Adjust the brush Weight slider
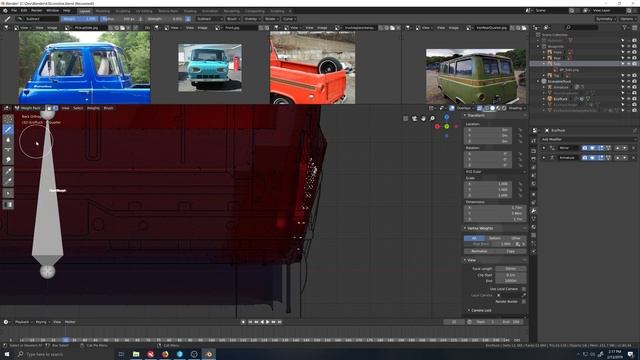The height and width of the screenshot is (360, 640). coord(79,19)
